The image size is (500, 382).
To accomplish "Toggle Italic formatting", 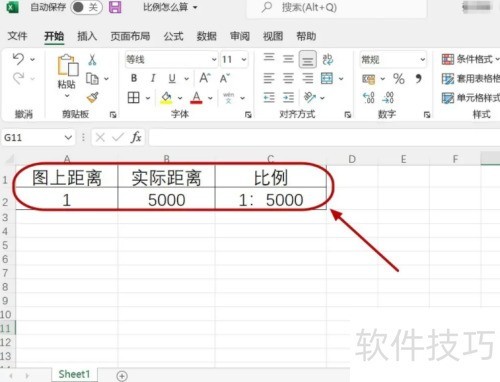I will [x=153, y=78].
